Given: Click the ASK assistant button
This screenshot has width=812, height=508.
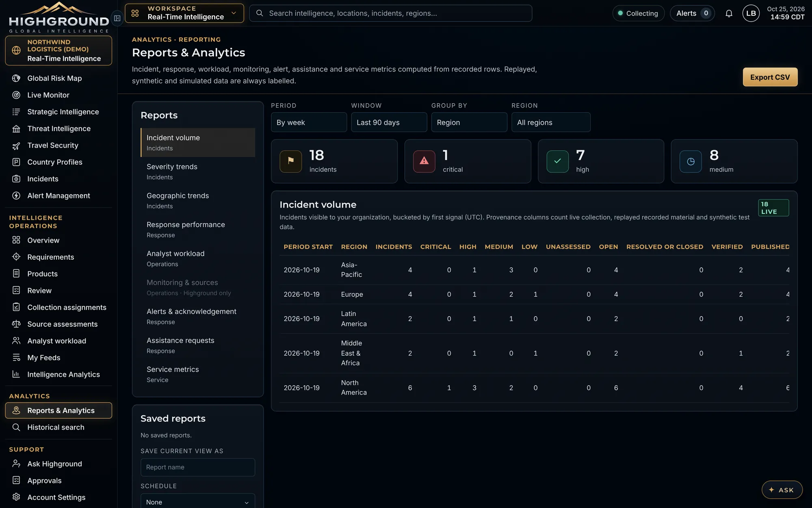Looking at the screenshot, I should tap(782, 490).
